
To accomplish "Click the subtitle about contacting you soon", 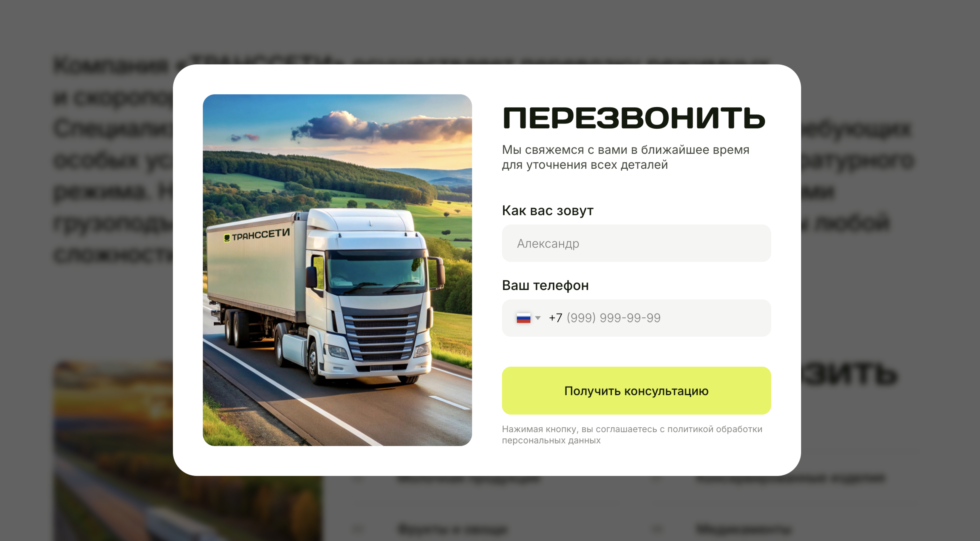I will click(625, 157).
